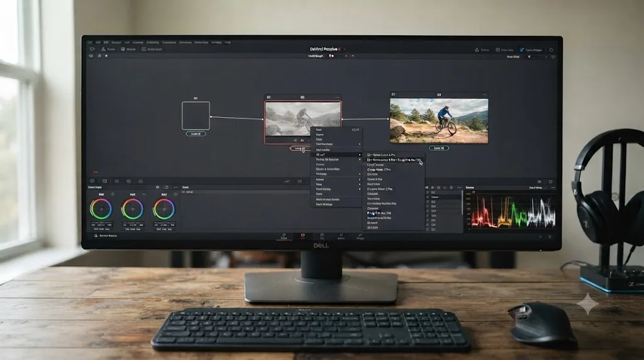The height and width of the screenshot is (360, 644).
Task: Open options dots on the grayscale node header
Action: click(337, 98)
